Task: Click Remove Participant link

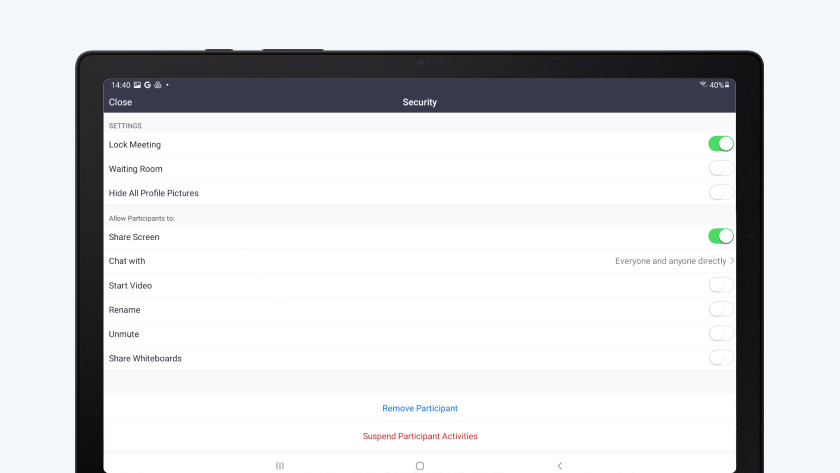Action: tap(420, 408)
